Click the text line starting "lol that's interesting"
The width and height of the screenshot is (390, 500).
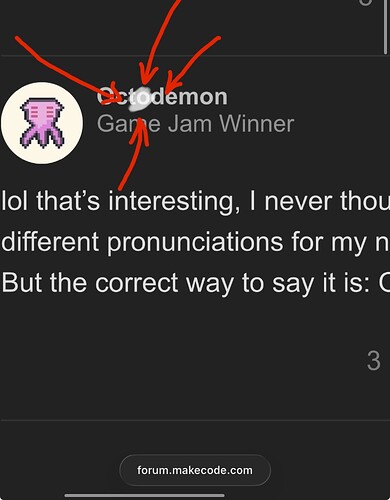[195, 201]
